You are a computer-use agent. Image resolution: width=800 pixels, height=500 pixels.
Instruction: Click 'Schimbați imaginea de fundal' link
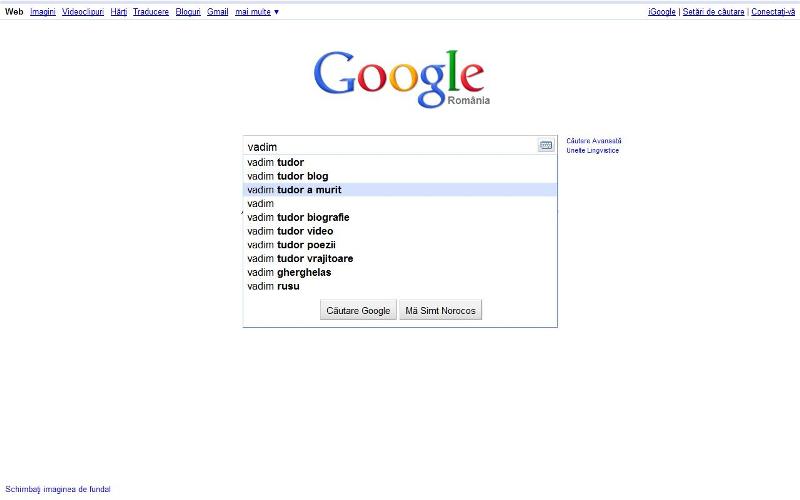coord(58,490)
